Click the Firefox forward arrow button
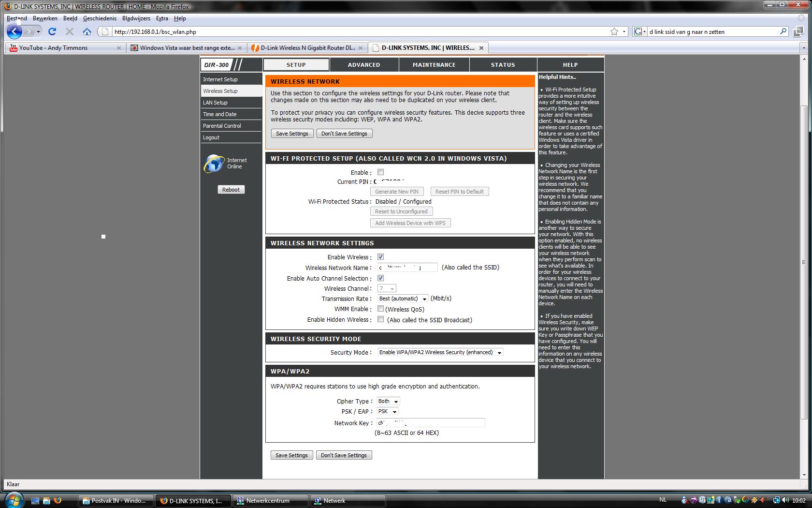The width and height of the screenshot is (812, 508). (x=29, y=32)
